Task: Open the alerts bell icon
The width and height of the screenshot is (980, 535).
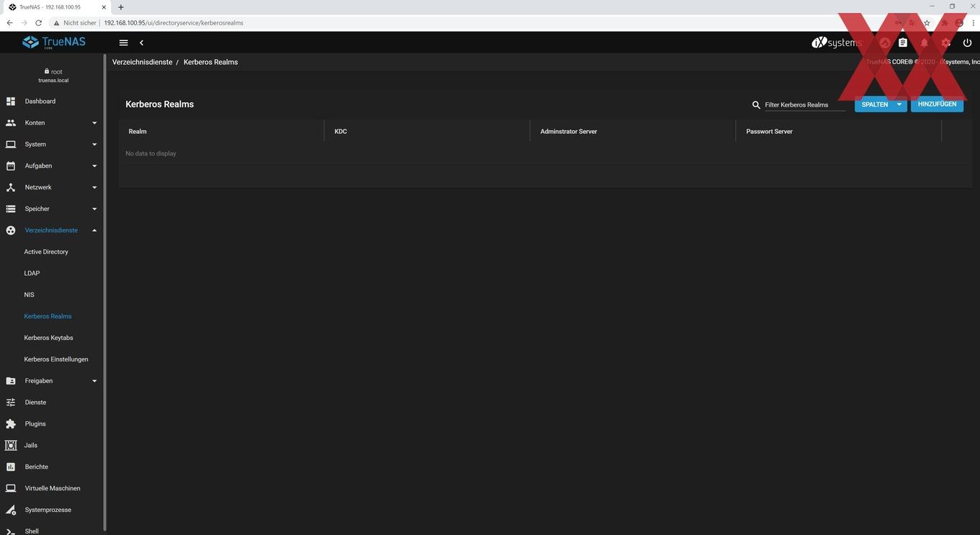Action: coord(924,43)
